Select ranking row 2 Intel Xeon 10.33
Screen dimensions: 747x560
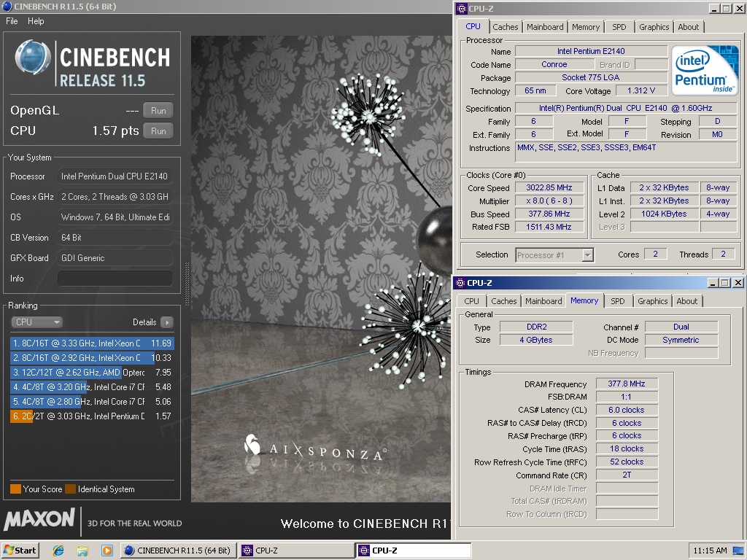(92, 357)
